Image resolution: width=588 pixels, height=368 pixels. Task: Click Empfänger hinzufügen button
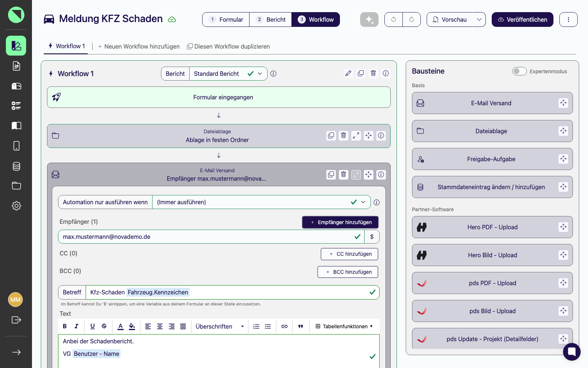340,222
